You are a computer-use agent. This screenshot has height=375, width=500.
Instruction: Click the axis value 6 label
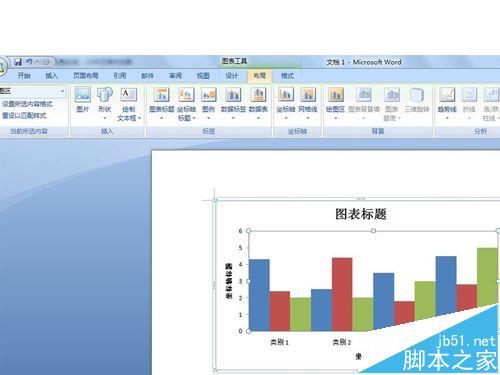240,231
